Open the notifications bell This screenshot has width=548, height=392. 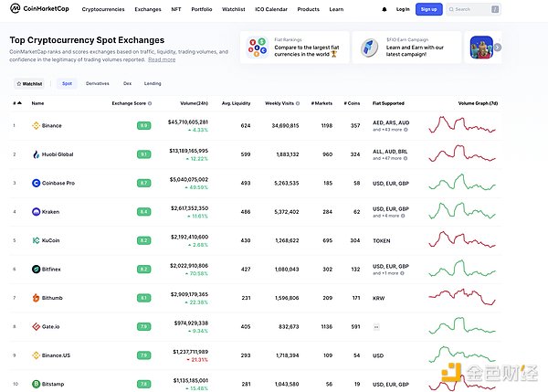(x=384, y=9)
